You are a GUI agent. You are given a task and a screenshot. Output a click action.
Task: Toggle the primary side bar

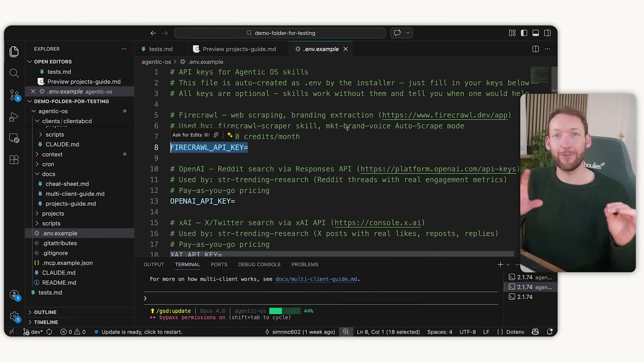click(524, 33)
